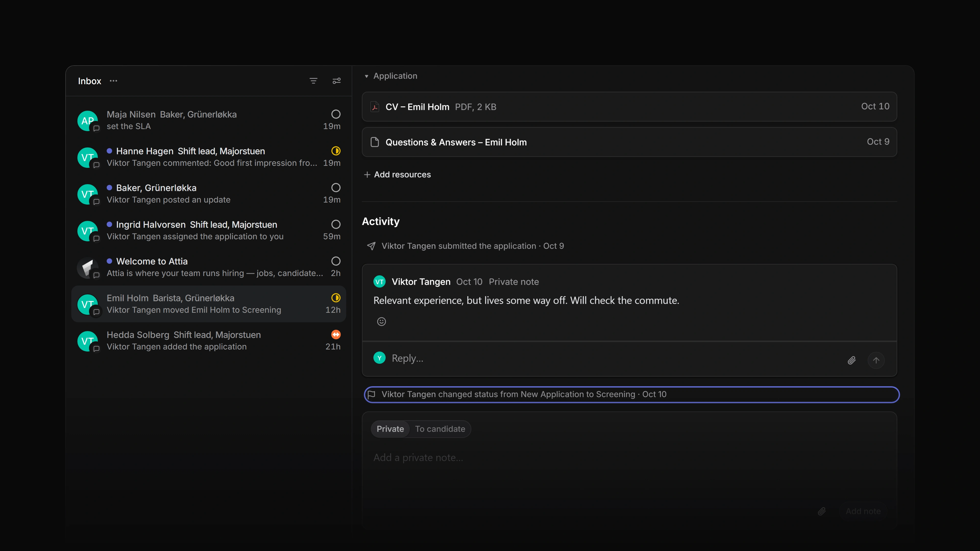Toggle the status circle on Maja Nilsen row

pos(336,114)
